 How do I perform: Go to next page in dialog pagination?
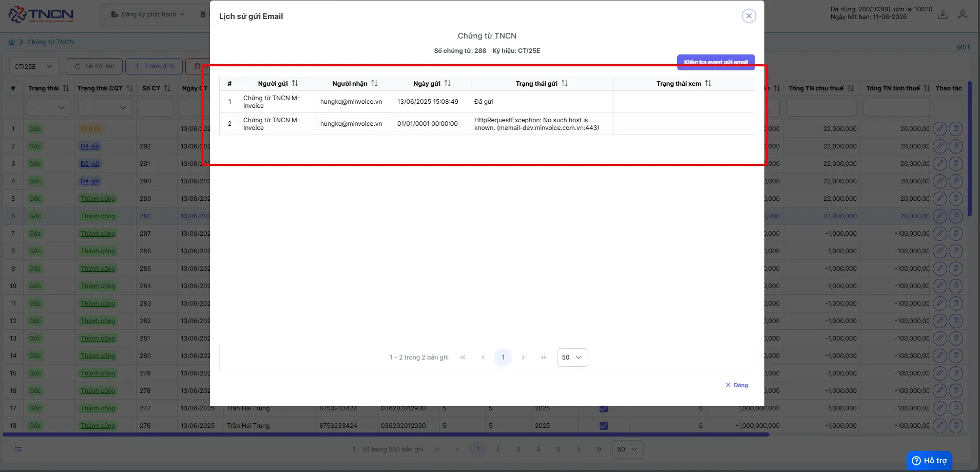(523, 357)
